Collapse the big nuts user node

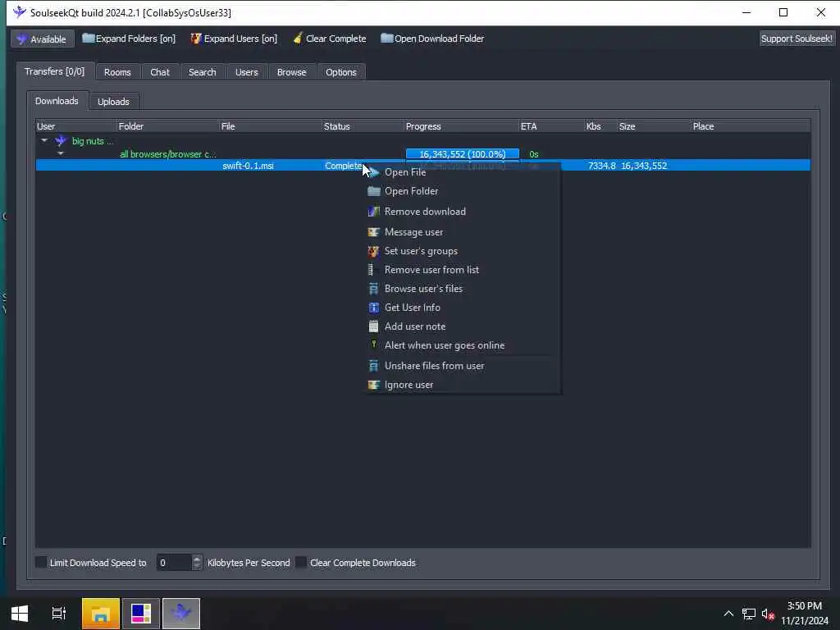coord(44,141)
